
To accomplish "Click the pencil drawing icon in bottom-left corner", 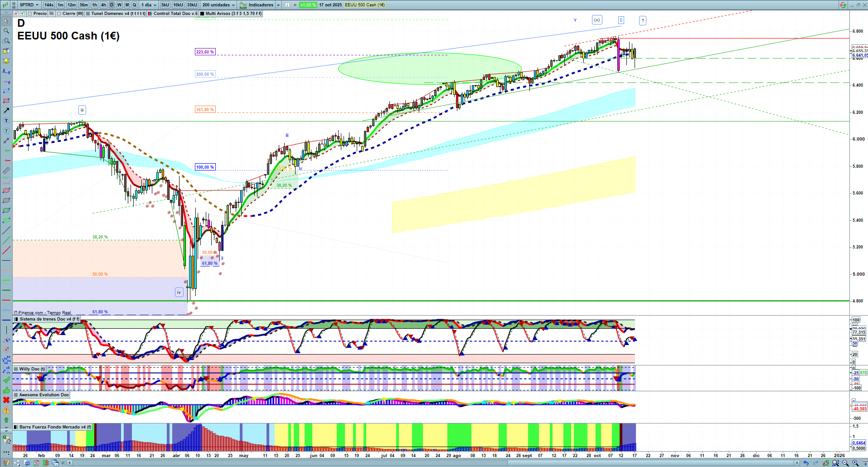I will pyautogui.click(x=6, y=463).
